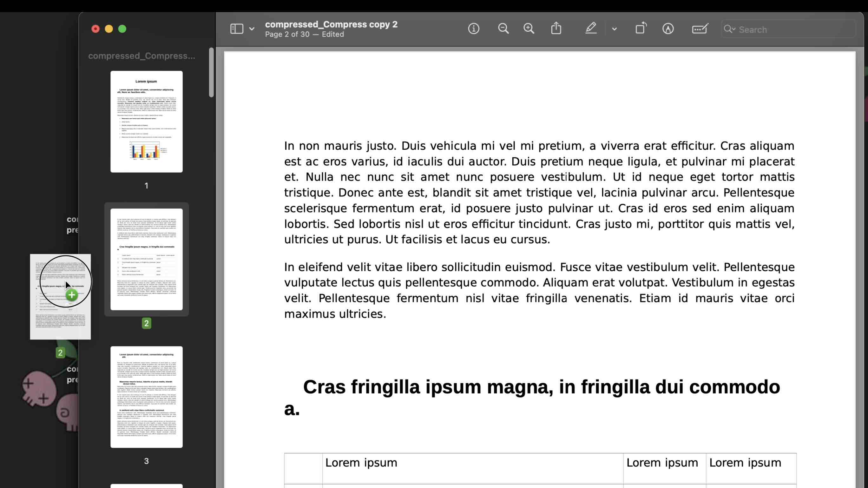Viewport: 868px width, 488px height.
Task: Rotate the current page
Action: click(x=641, y=28)
